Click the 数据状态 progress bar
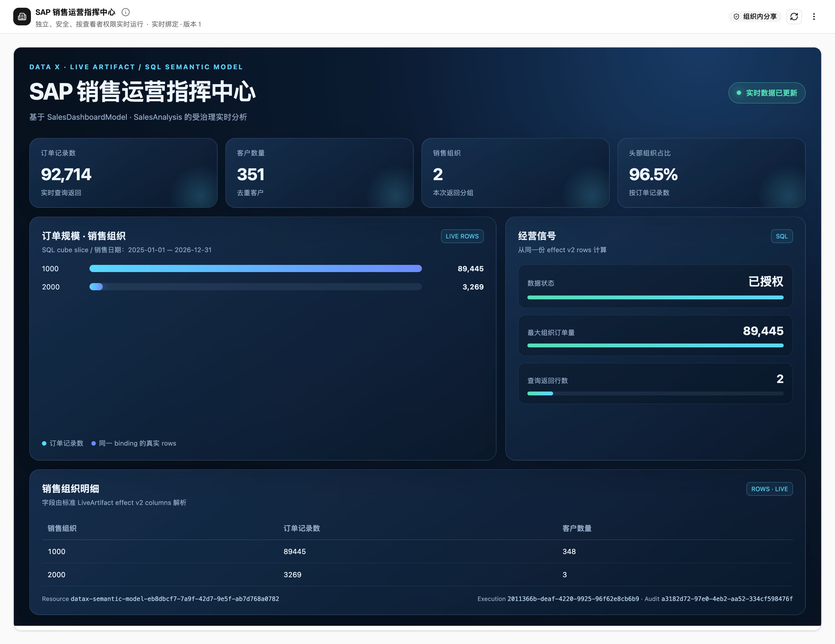The height and width of the screenshot is (644, 835). 655,297
